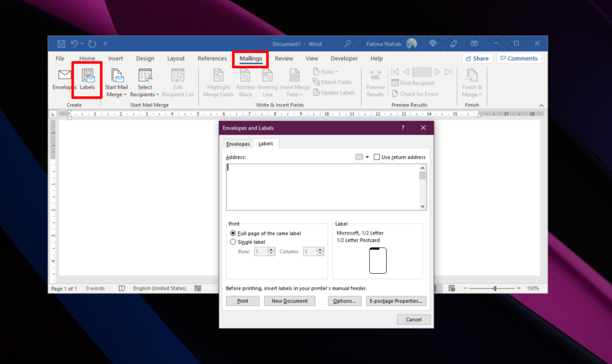Viewport: 612px width, 364px height.
Task: Open the Start Mail Merge dropdown
Action: coord(117,84)
